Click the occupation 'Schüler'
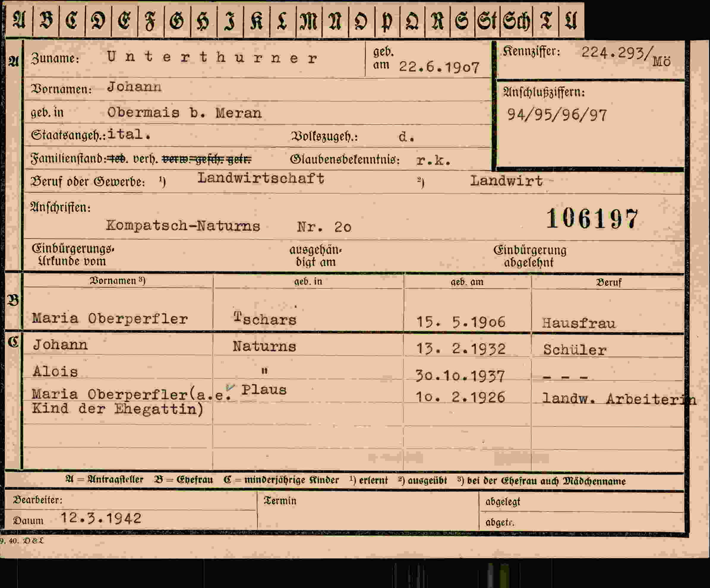 [x=575, y=350]
